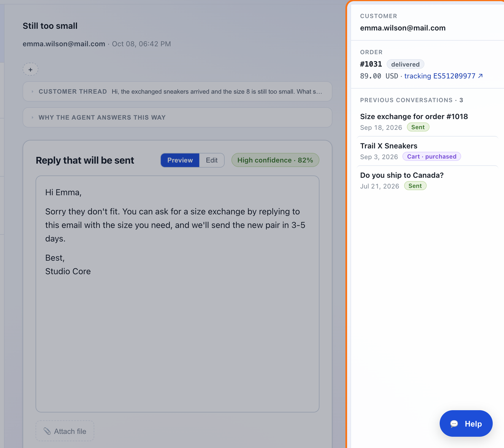Click the dashed plus add-tag button
The image size is (504, 448).
(30, 69)
